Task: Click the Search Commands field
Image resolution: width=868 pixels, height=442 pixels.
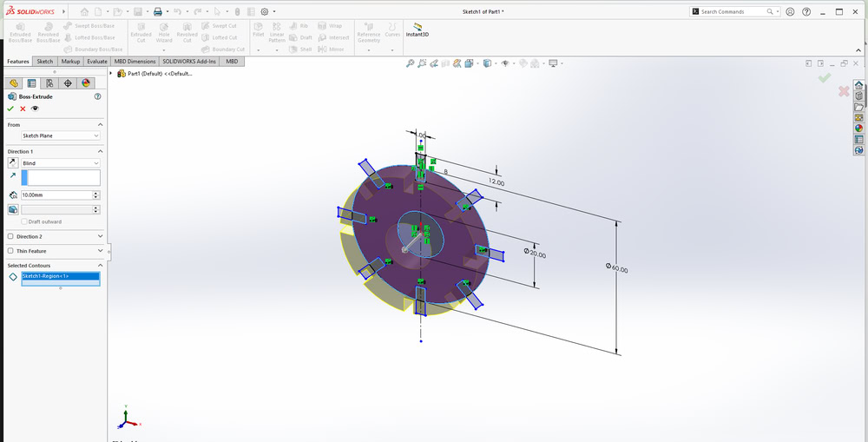Action: (734, 11)
